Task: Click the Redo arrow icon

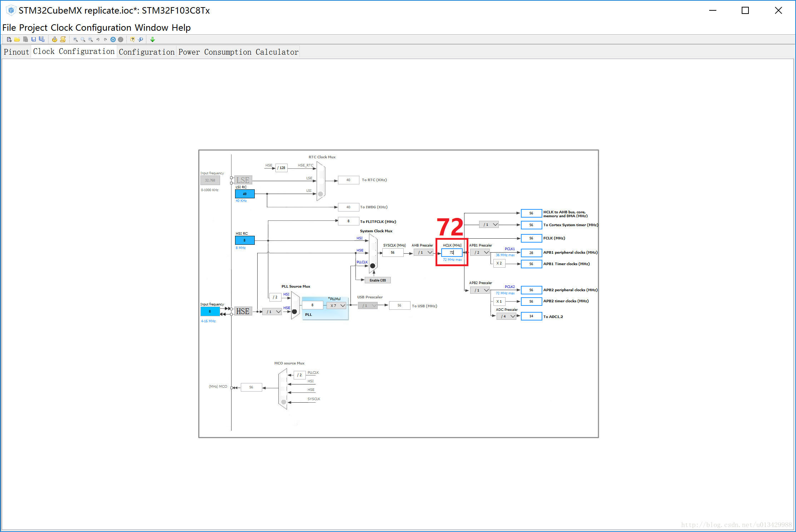Action: pyautogui.click(x=105, y=39)
